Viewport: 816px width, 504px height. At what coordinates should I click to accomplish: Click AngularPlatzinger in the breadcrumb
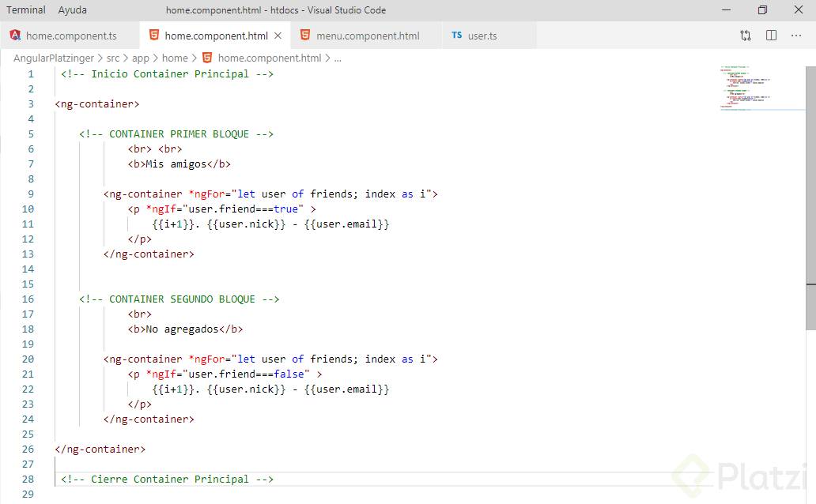pos(54,58)
